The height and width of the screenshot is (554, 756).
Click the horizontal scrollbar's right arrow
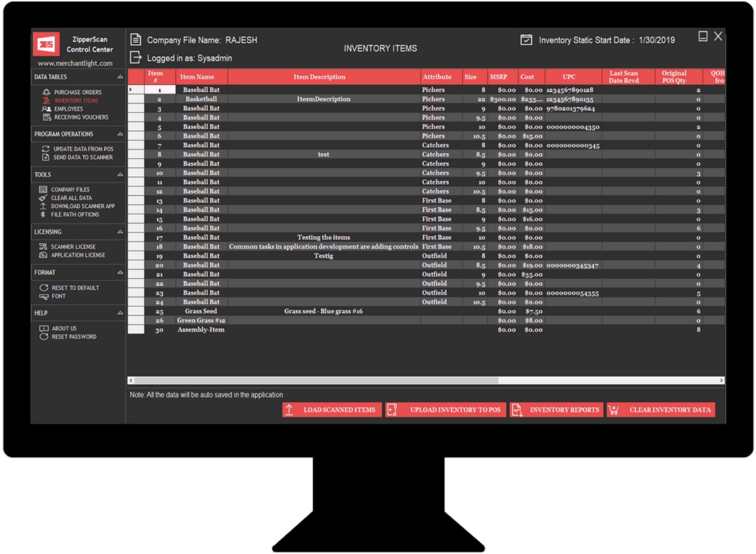722,380
